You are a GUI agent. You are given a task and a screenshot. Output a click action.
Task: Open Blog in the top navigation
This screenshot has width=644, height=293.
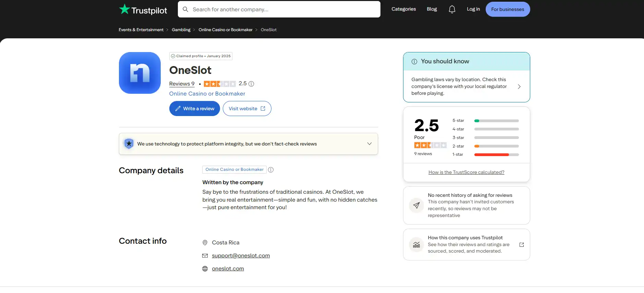(x=432, y=9)
